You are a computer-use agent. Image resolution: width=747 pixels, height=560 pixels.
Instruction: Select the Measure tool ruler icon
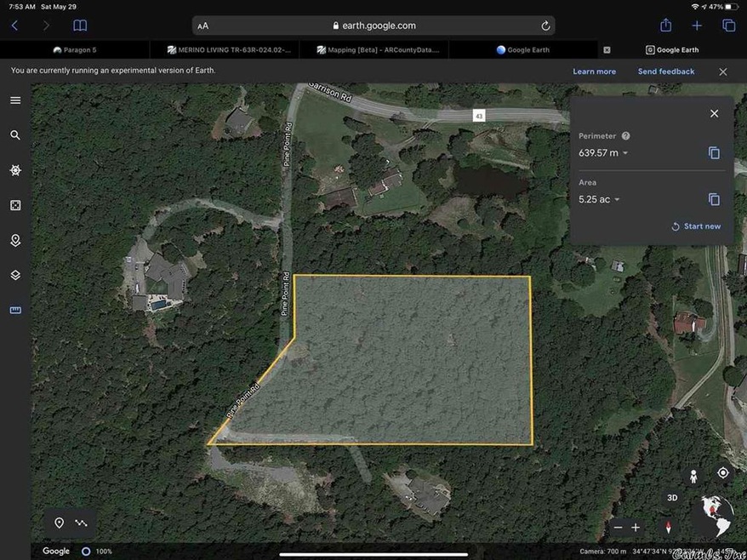coord(14,310)
